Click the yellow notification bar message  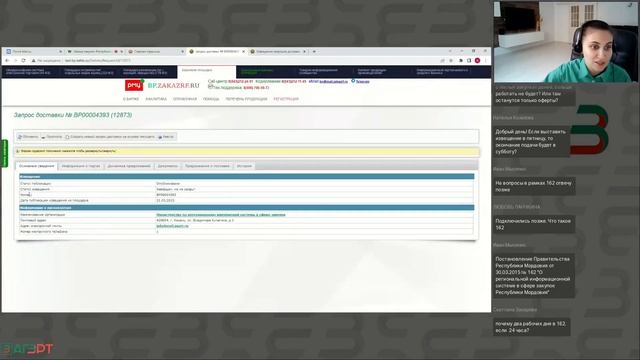[x=247, y=151]
